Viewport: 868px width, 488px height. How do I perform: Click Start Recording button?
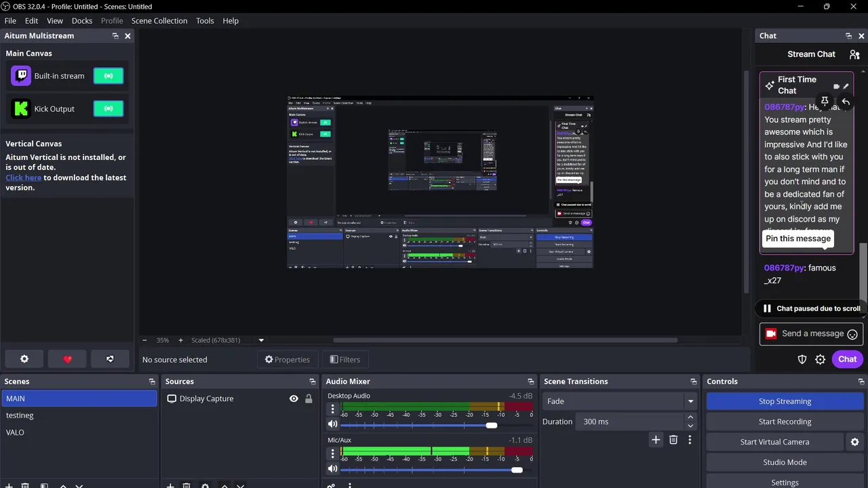pyautogui.click(x=785, y=422)
